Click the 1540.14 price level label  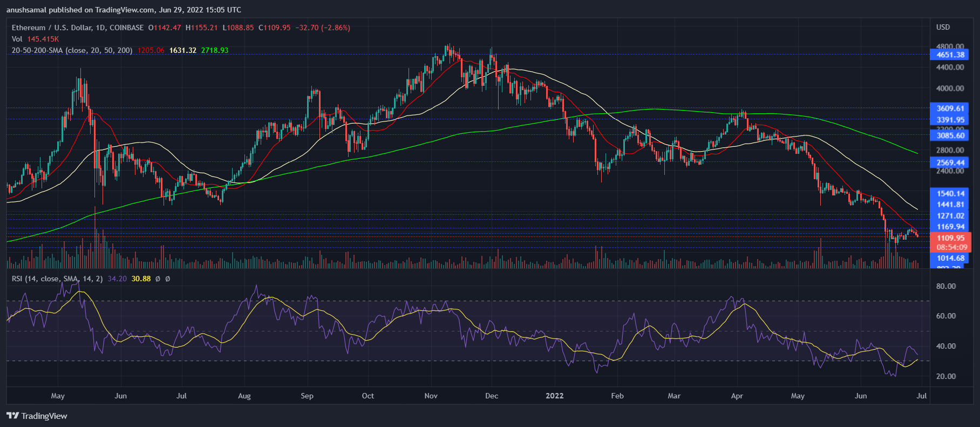point(950,193)
